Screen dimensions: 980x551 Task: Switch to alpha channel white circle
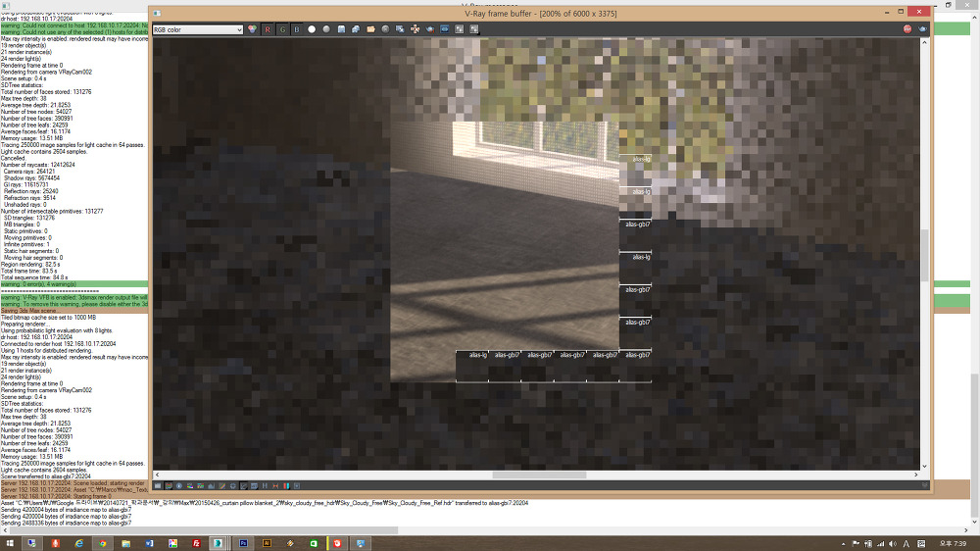click(x=312, y=29)
